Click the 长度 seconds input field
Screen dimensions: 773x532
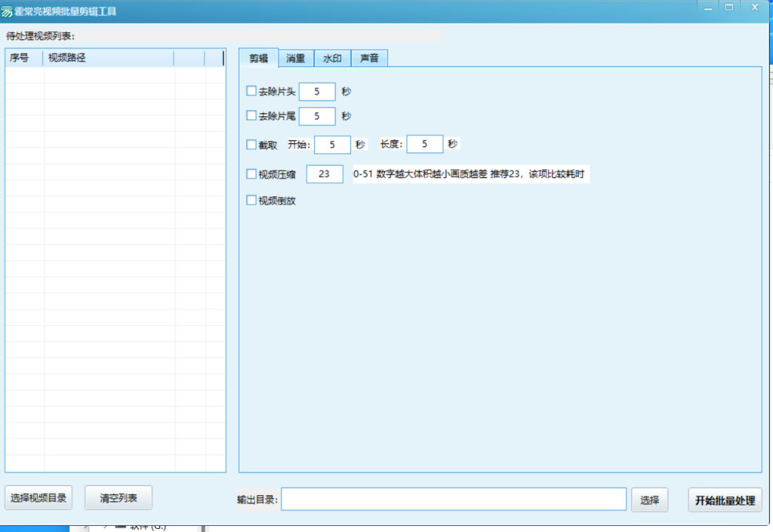[x=424, y=144]
